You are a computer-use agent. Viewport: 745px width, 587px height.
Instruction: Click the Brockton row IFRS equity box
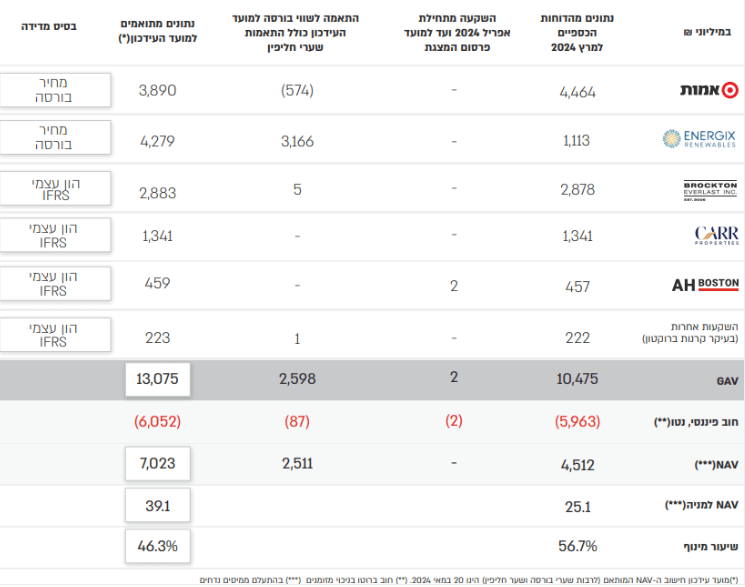pos(55,188)
